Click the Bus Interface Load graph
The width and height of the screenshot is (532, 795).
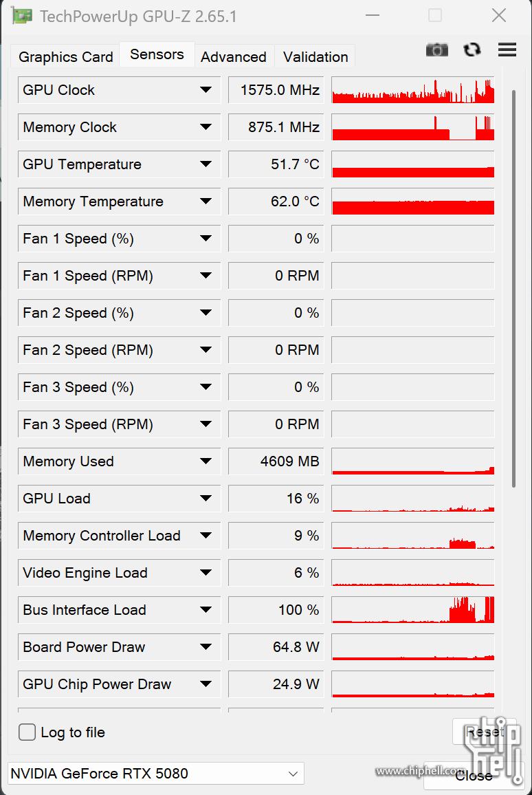point(413,610)
